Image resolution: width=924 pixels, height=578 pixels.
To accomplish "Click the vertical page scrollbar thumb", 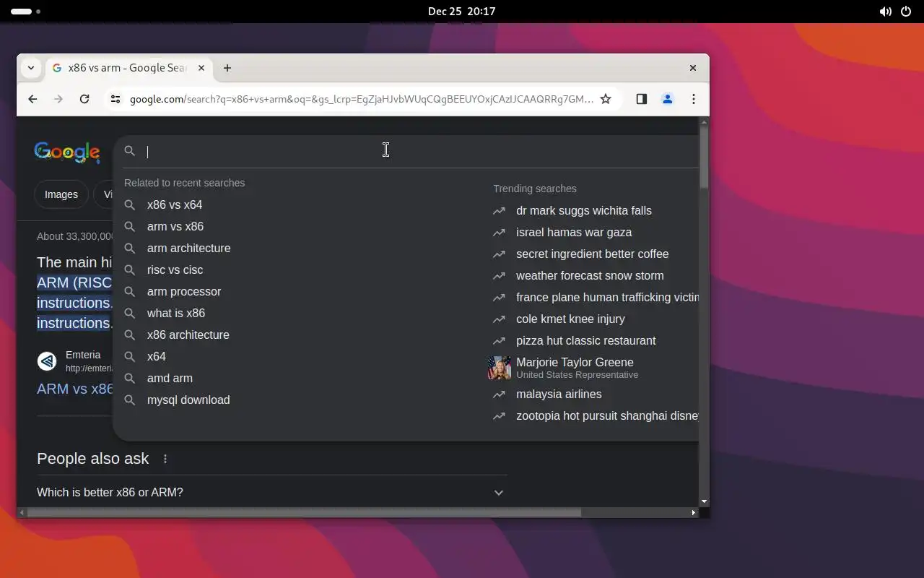I will (x=704, y=157).
